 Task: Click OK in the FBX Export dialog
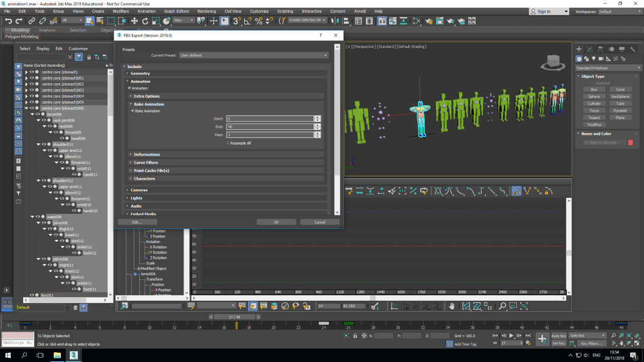click(276, 222)
